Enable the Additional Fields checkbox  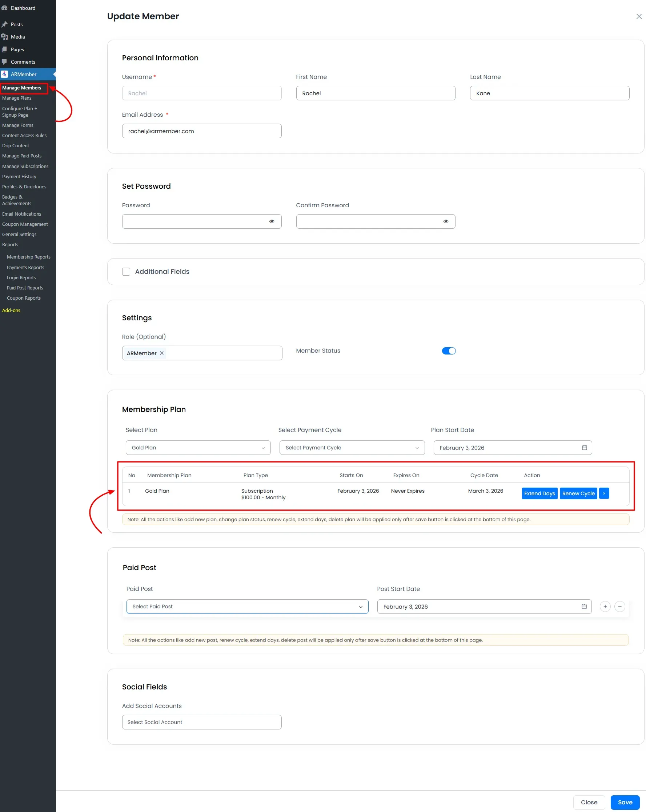[x=126, y=272]
